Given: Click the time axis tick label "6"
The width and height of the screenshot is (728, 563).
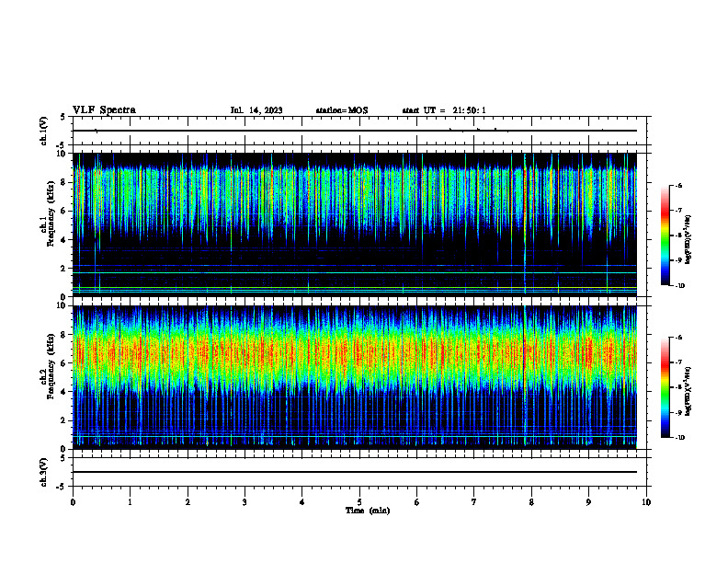Looking at the screenshot, I should (417, 502).
